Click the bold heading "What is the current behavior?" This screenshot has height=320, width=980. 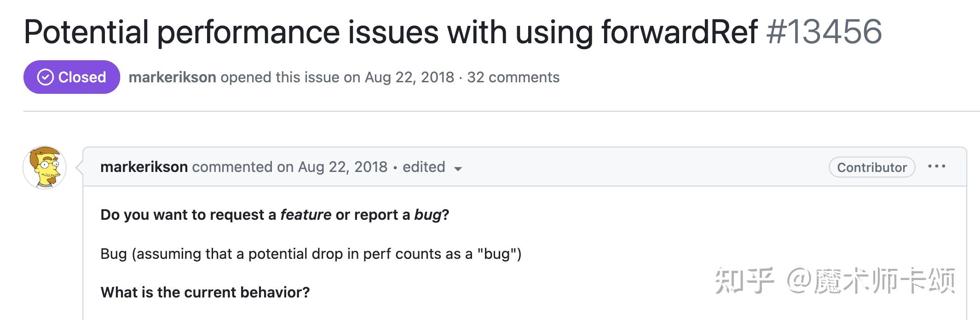point(205,291)
